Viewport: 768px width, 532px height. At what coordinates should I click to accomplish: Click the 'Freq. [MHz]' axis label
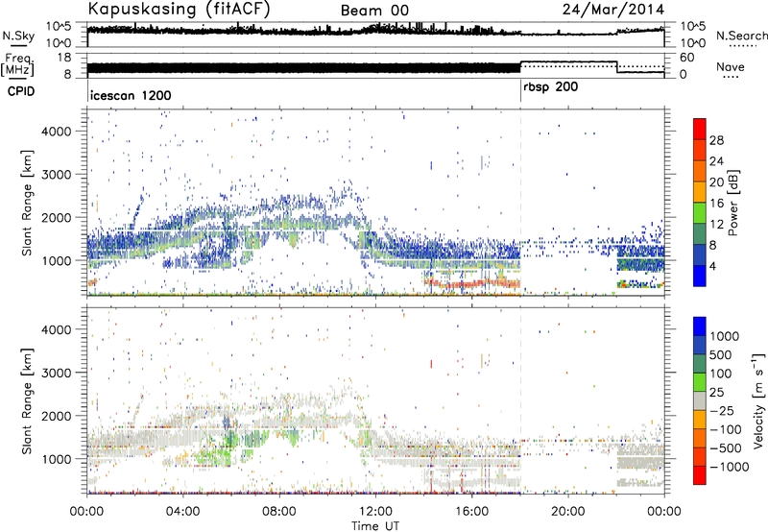[x=17, y=64]
